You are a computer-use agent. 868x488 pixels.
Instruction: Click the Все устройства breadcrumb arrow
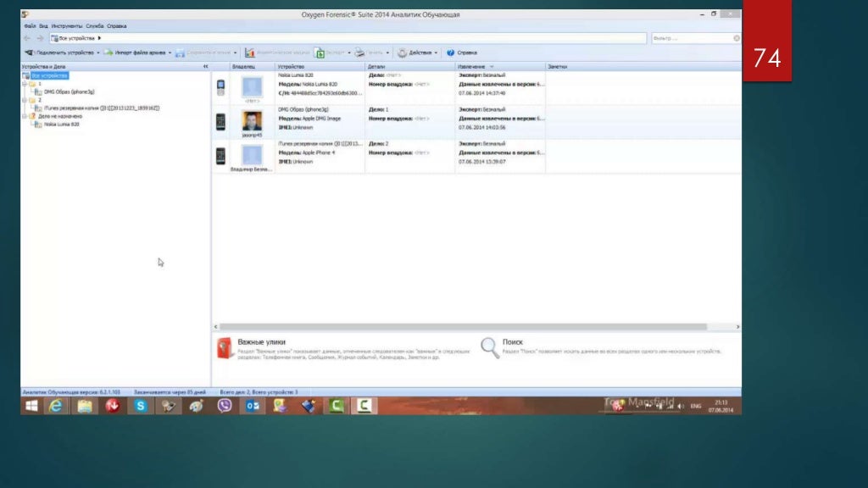point(99,38)
